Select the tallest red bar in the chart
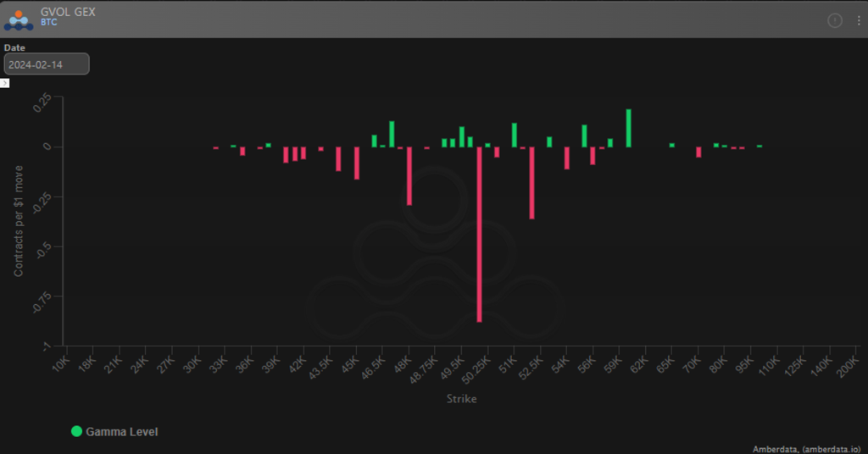Viewport: 868px width, 454px height. pos(479,234)
